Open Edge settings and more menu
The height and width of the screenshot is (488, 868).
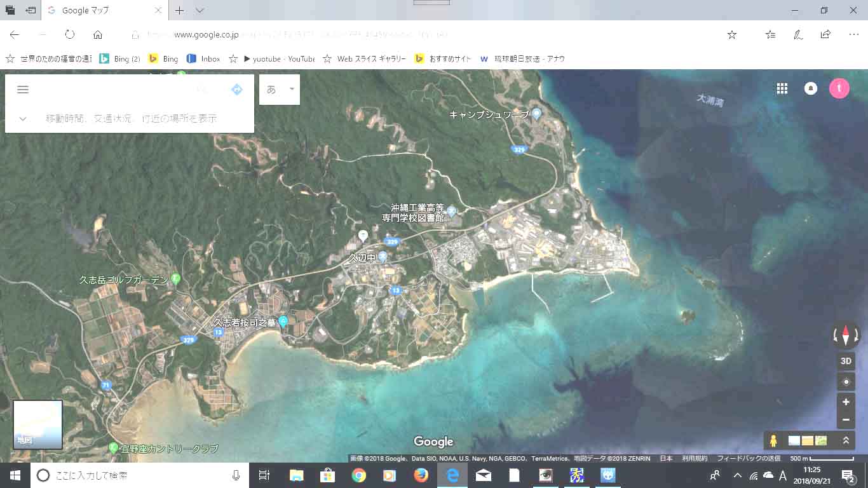tap(853, 35)
